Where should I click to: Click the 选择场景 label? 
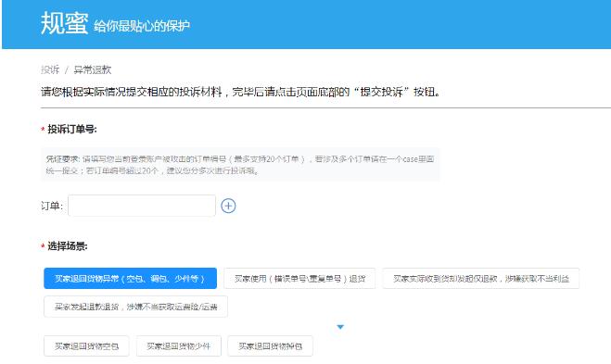pyautogui.click(x=68, y=246)
